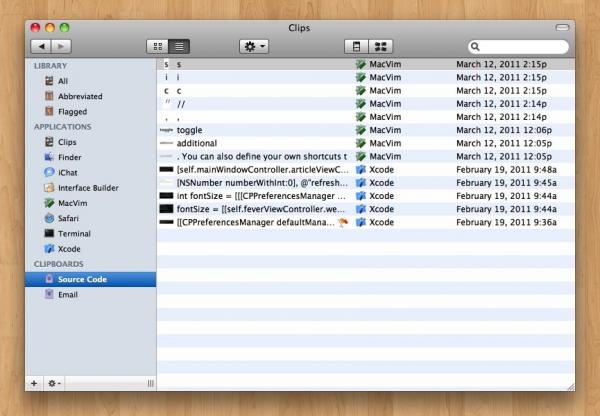Select the clip "You can also define your own shortcuts"
Image resolution: width=600 pixels, height=416 pixels.
366,157
